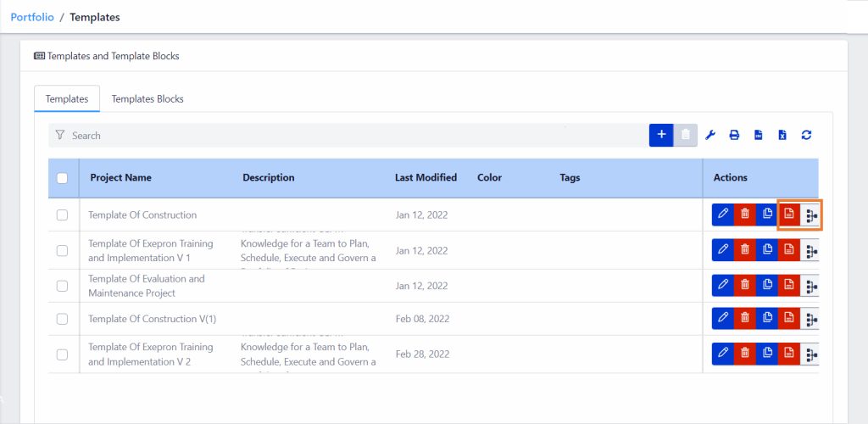This screenshot has width=868, height=424.
Task: Open document icon for Exepron Training V 2
Action: coord(789,354)
